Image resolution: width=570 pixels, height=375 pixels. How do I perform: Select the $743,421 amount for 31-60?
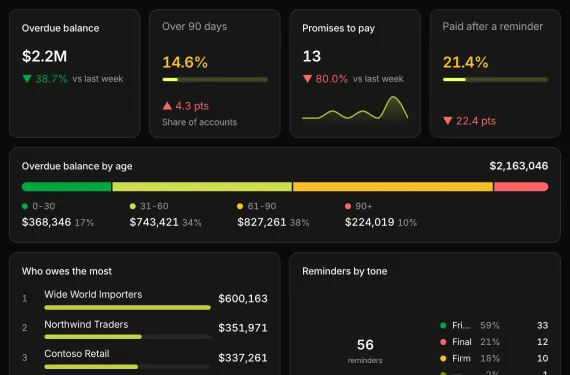click(x=154, y=222)
